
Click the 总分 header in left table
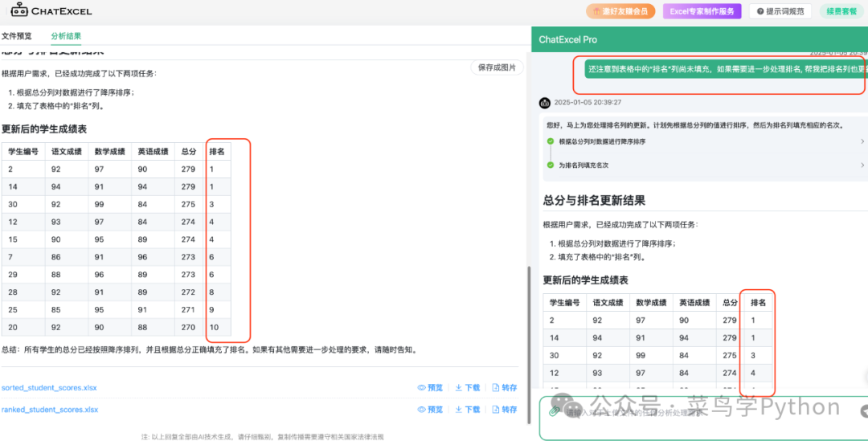click(x=189, y=152)
